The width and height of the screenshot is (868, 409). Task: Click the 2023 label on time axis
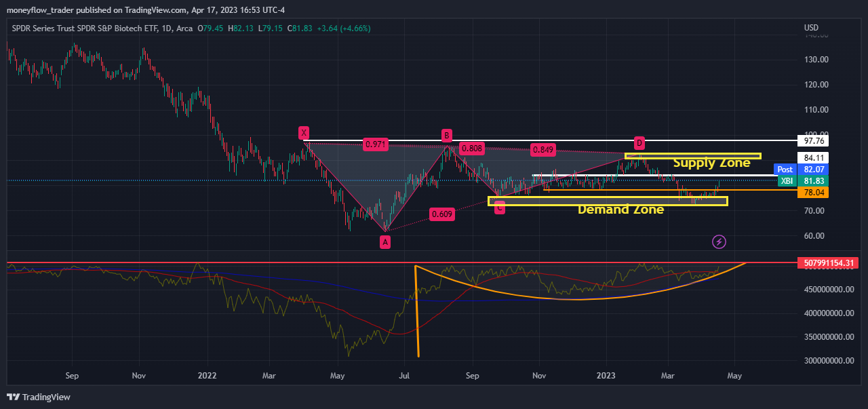click(x=606, y=375)
